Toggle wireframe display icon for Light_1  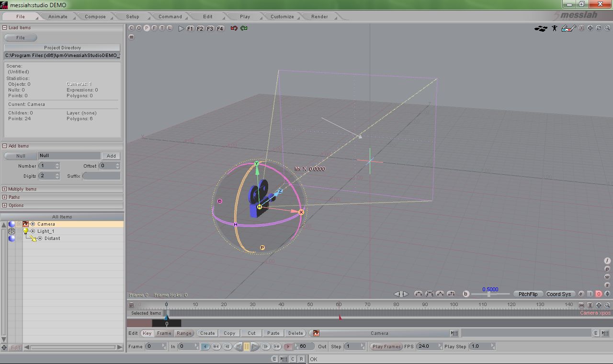(x=11, y=231)
